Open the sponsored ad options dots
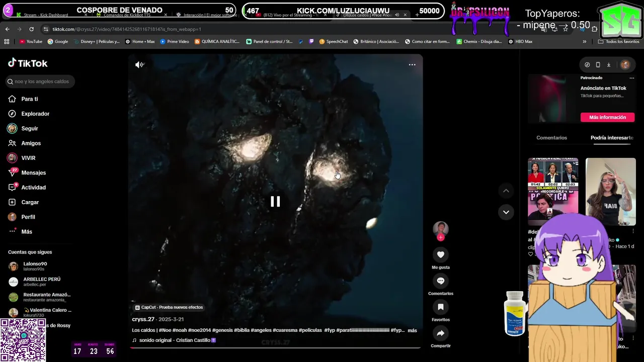The width and height of the screenshot is (644, 362). (x=631, y=78)
